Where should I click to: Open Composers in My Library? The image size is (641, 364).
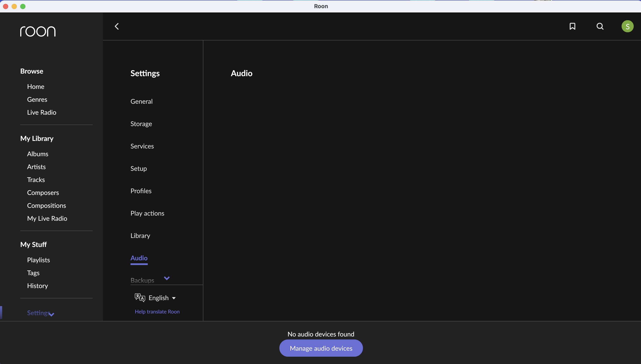coord(43,193)
